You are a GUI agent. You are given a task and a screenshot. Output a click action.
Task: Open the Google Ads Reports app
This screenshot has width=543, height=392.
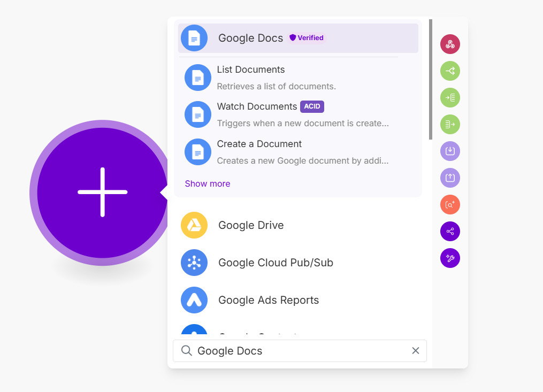[x=298, y=300]
